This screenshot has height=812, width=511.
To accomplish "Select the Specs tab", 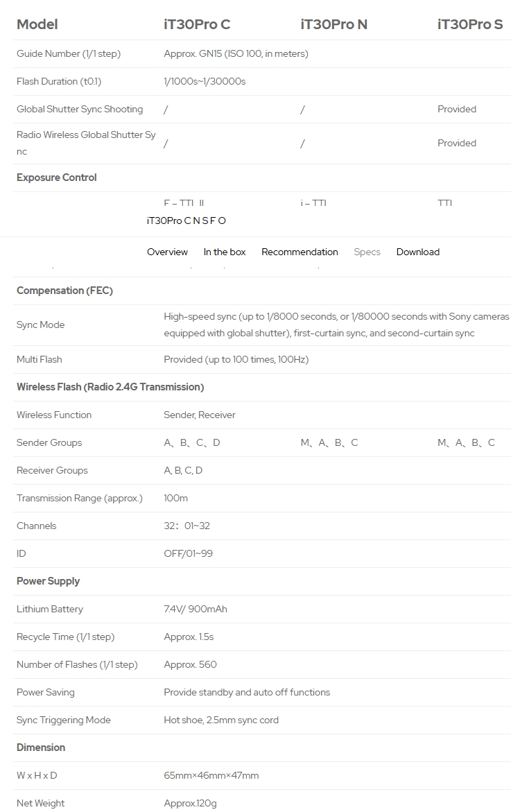I will 367,252.
